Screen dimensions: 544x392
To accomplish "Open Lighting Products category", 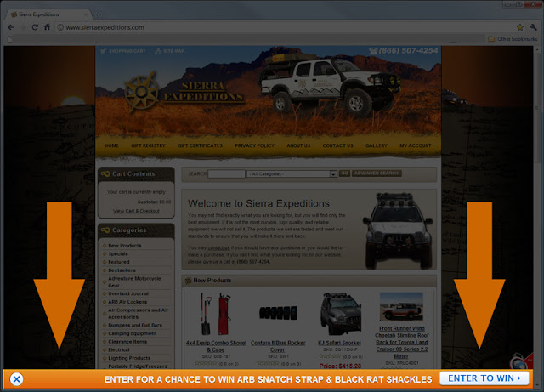I will pyautogui.click(x=129, y=358).
